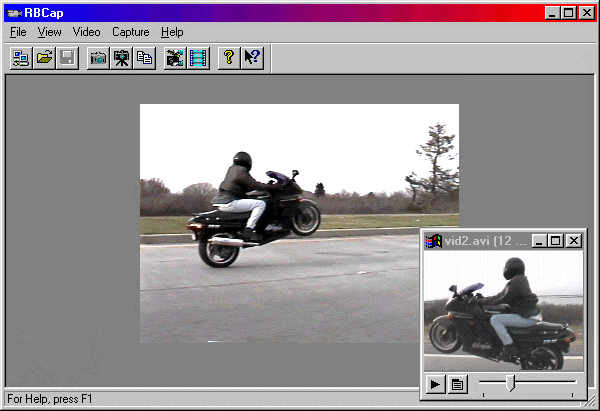Click the RBCap camera icon in title bar
Screen dimensions: 600x411
click(x=14, y=13)
